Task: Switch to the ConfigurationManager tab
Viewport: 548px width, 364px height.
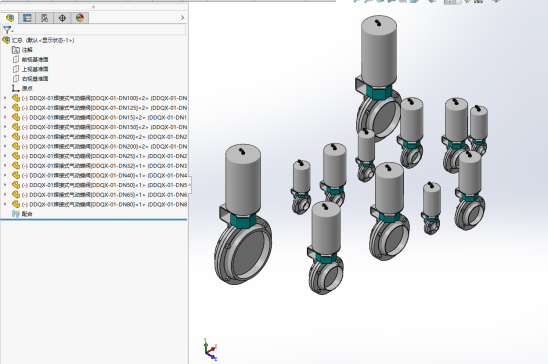Action: (x=44, y=18)
